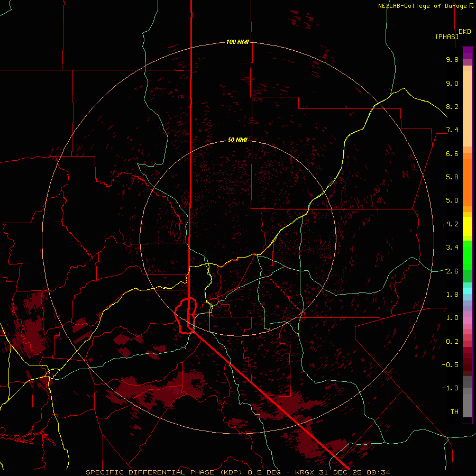The width and height of the screenshot is (476, 476).
Task: Click the 4.2 scale value
Action: (452, 224)
